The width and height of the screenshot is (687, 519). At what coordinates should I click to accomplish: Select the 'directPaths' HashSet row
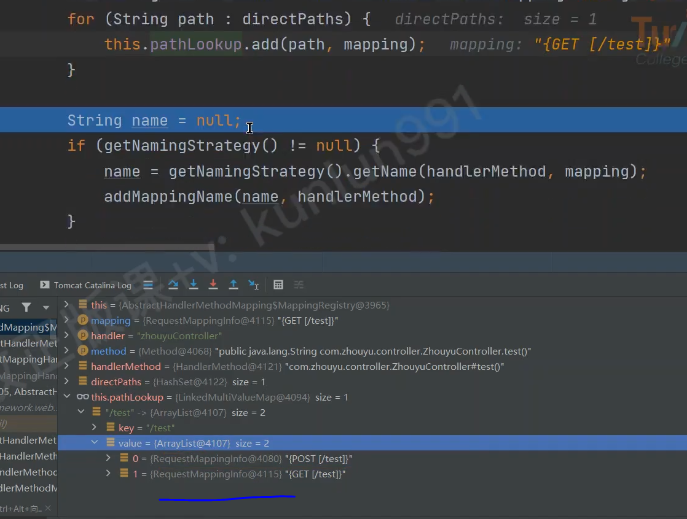pyautogui.click(x=178, y=382)
